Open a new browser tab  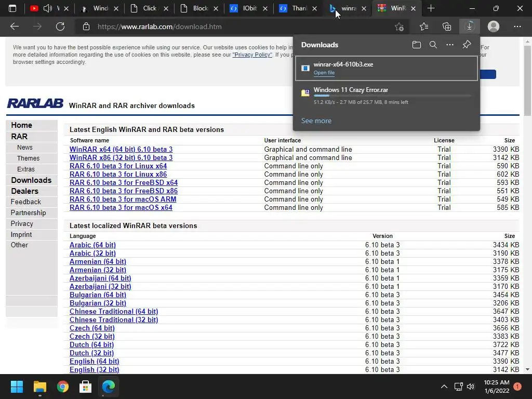(x=431, y=8)
